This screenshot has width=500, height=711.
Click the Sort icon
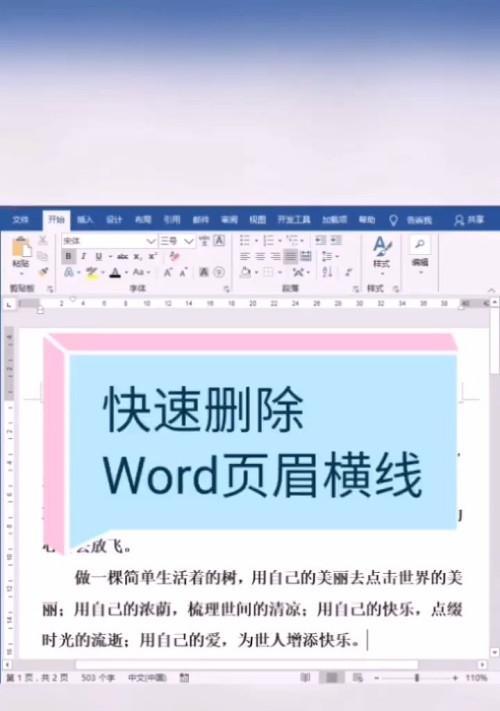(x=328, y=273)
